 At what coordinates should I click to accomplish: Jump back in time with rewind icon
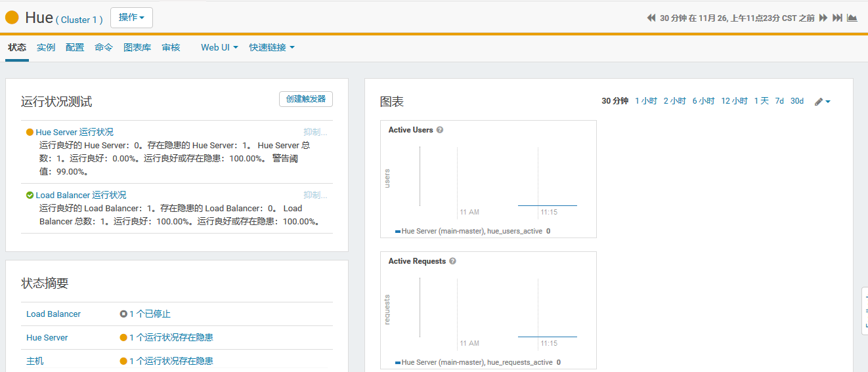pyautogui.click(x=651, y=18)
